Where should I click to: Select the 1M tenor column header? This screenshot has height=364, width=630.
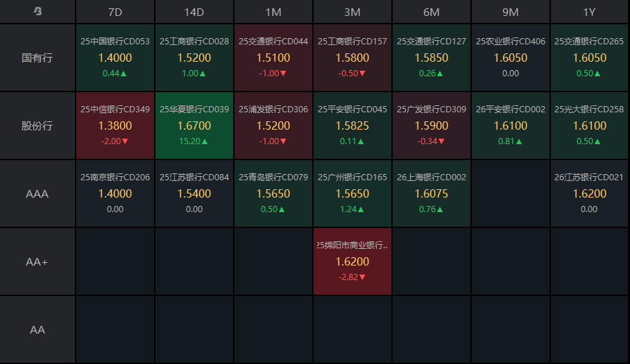point(273,12)
